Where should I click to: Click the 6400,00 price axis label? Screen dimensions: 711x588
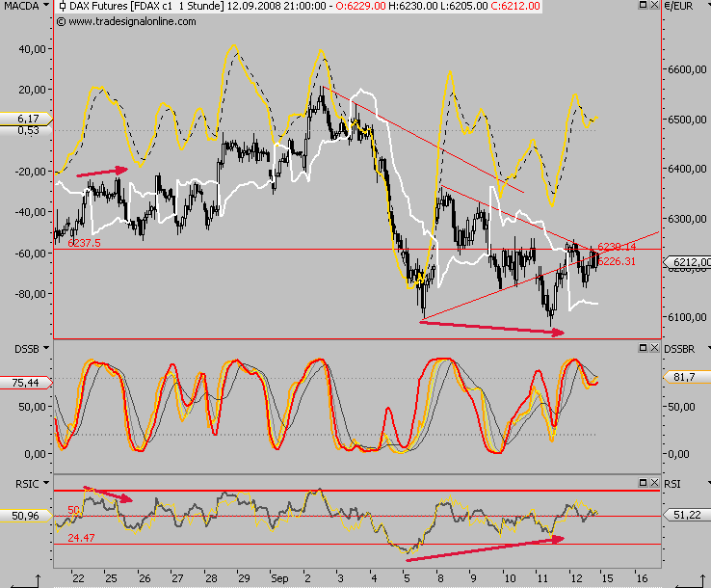click(687, 169)
